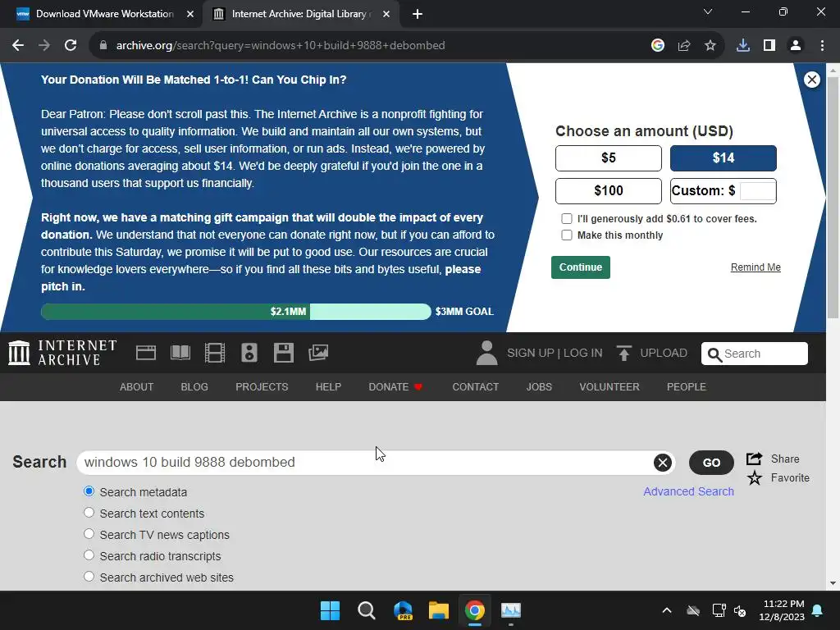The image size is (840, 630).
Task: Select 'Search TV news captions' option
Action: pos(89,534)
